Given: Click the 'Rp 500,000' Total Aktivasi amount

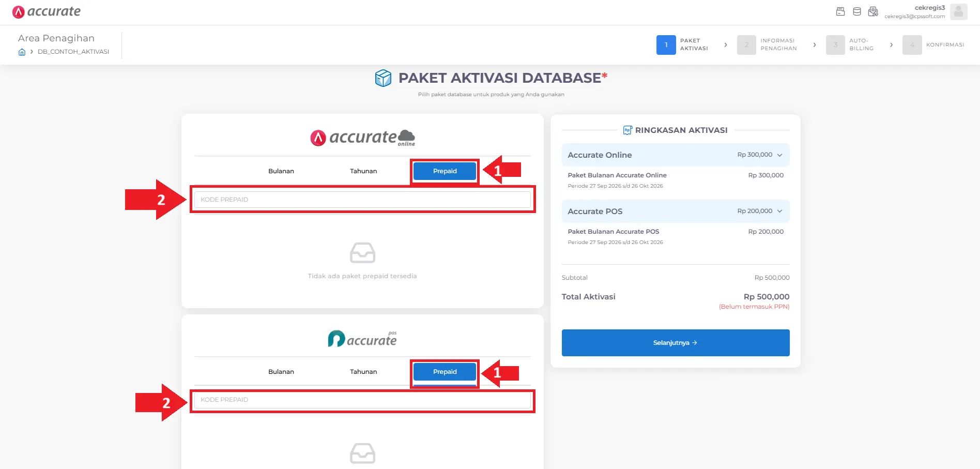Looking at the screenshot, I should pos(767,297).
